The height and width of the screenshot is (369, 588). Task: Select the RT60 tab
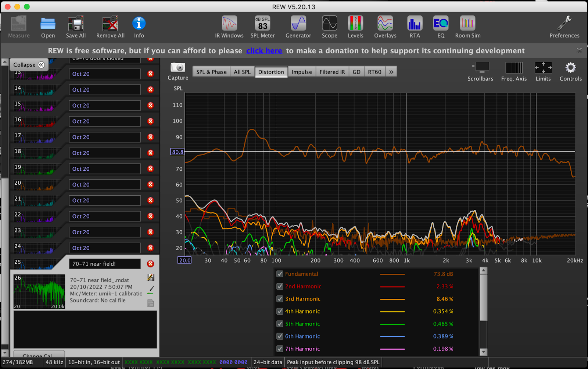pyautogui.click(x=374, y=72)
